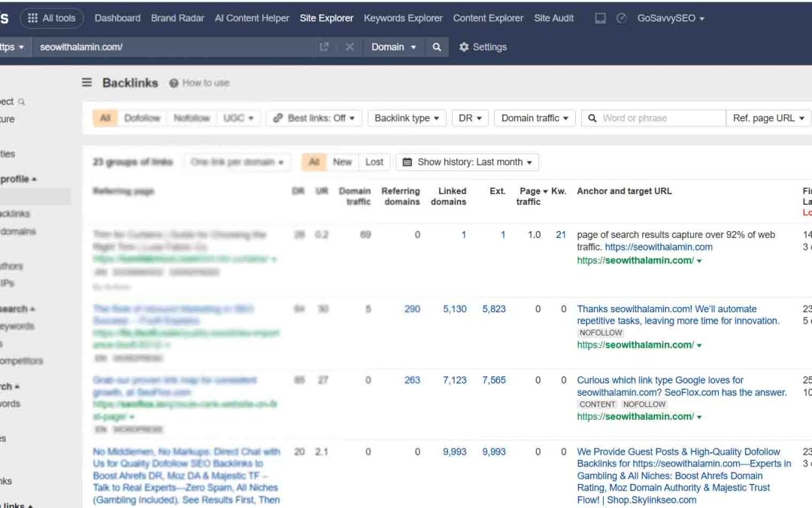Expand the Backlink type filter
Image resolution: width=812 pixels, height=508 pixels.
[x=407, y=118]
